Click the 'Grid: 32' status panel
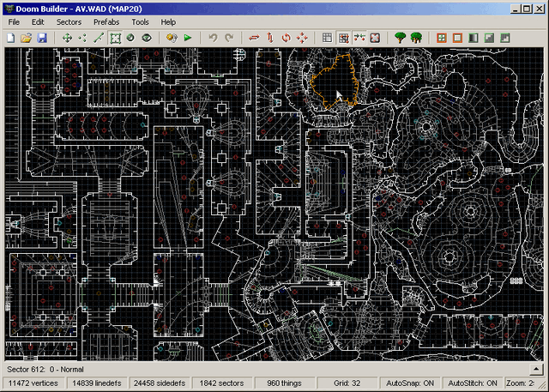This screenshot has height=392, width=549. 347,383
